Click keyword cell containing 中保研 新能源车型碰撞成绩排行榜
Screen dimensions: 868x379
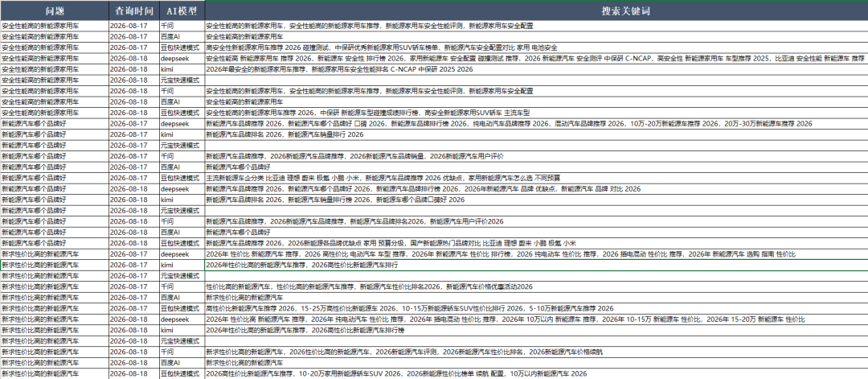(536, 113)
